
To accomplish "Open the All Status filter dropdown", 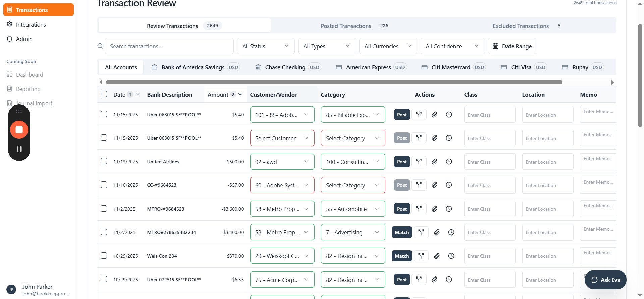I will (x=266, y=46).
